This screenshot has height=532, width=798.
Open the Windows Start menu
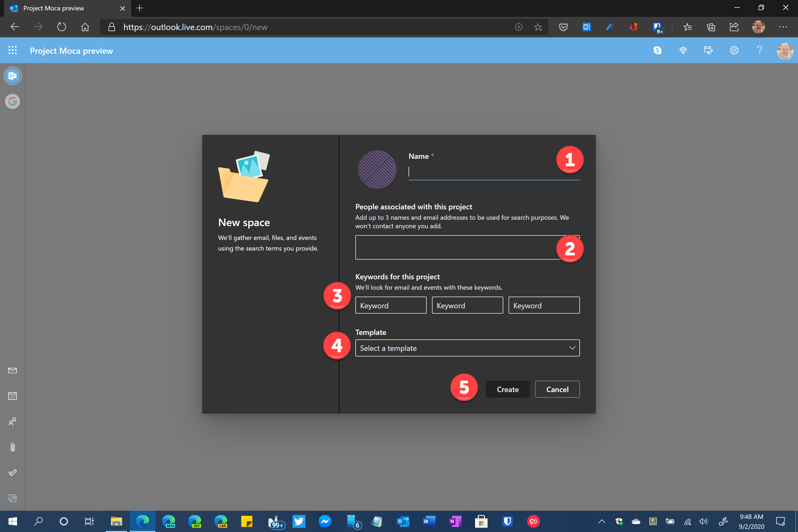[x=13, y=521]
